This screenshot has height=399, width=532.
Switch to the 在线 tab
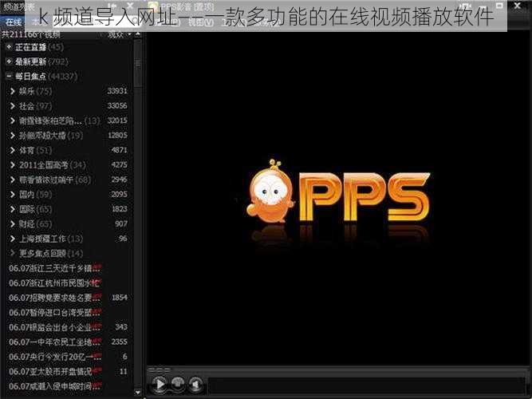pos(14,22)
